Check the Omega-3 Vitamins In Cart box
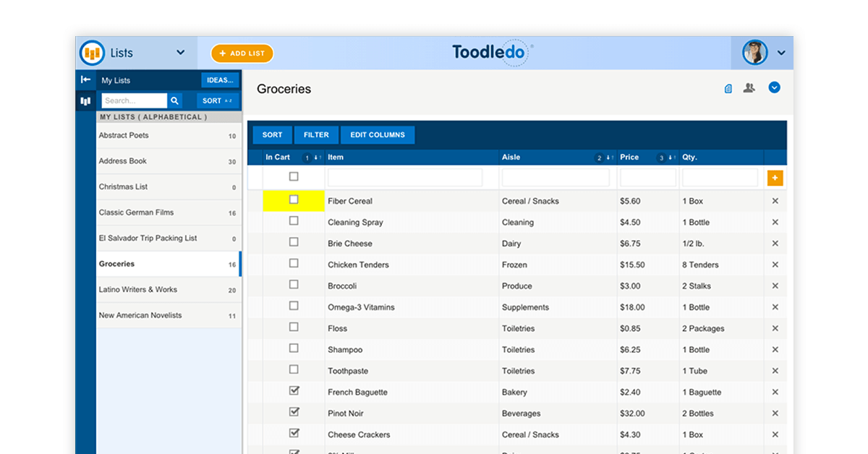Viewport: 868px width, 454px height. click(x=294, y=306)
